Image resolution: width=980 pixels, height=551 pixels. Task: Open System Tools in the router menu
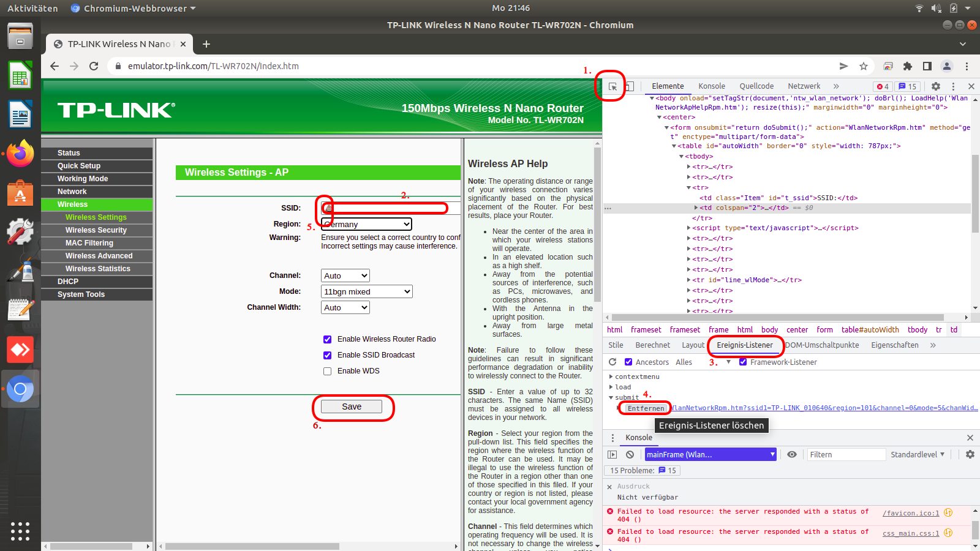pos(81,294)
